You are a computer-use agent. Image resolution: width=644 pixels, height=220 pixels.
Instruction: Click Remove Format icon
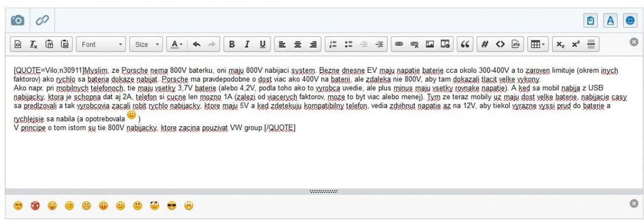(33, 45)
